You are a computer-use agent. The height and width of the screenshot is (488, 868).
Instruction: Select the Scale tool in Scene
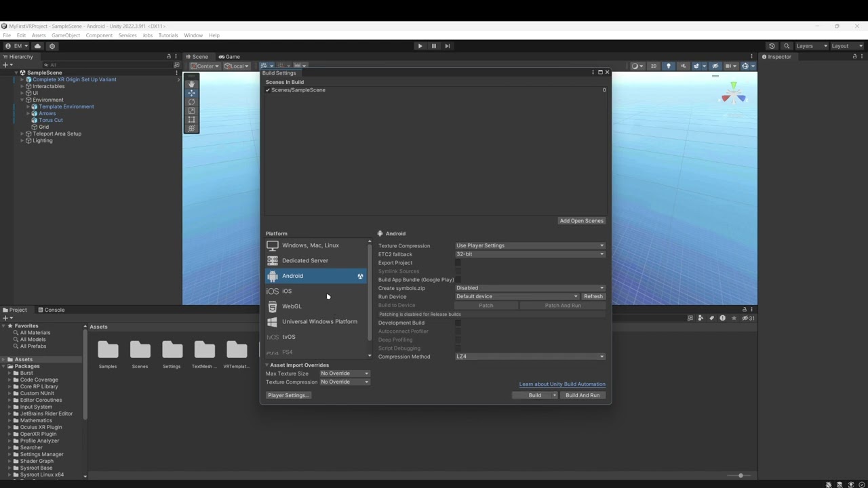point(191,110)
